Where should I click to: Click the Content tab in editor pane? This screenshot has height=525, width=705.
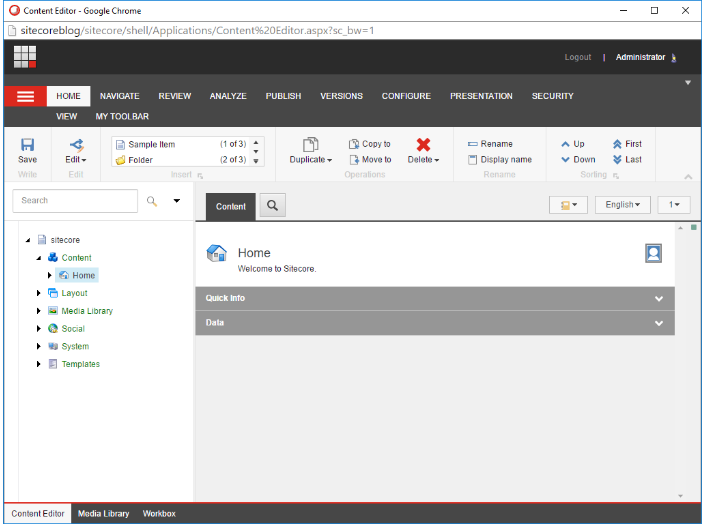click(231, 207)
